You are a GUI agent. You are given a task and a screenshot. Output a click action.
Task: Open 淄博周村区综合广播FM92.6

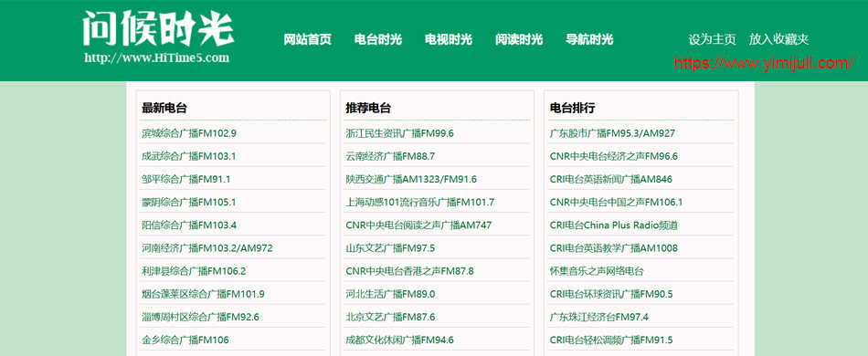point(200,317)
